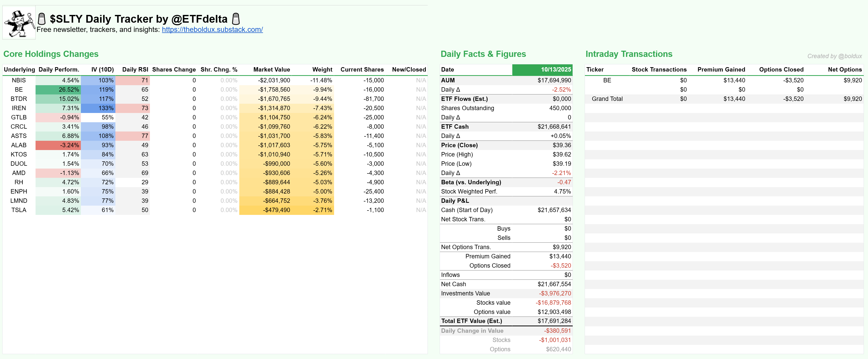Open the theboldux.substack.com link
The image size is (868, 359).
click(212, 30)
